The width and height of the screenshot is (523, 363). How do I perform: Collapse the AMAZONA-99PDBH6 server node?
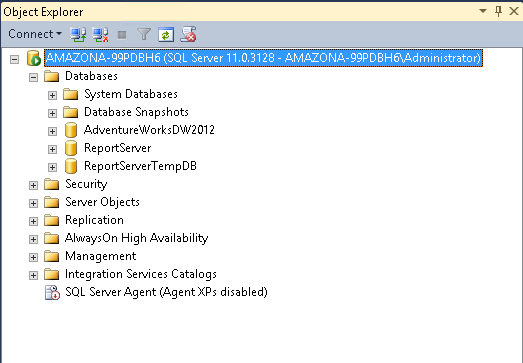click(14, 59)
